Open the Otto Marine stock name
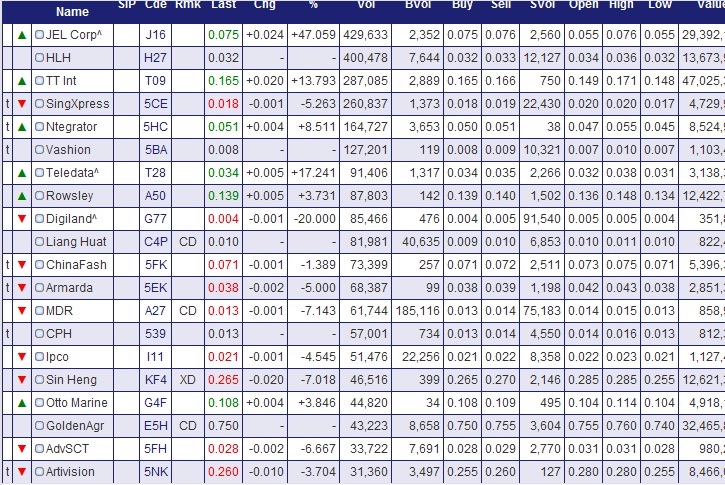This screenshot has width=725, height=485. click(77, 403)
